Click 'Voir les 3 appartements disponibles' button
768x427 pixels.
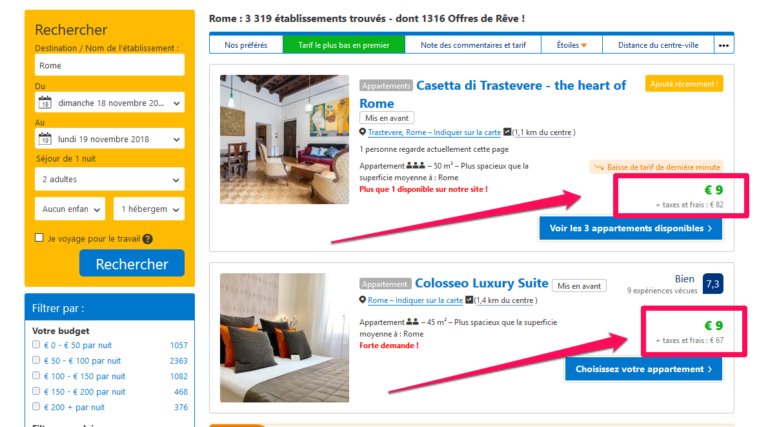tap(630, 228)
